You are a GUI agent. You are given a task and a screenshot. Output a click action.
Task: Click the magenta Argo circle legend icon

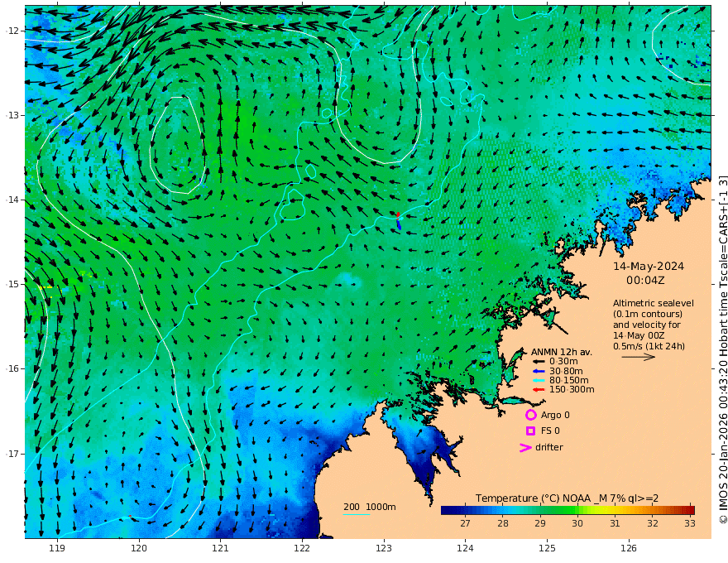pyautogui.click(x=530, y=415)
